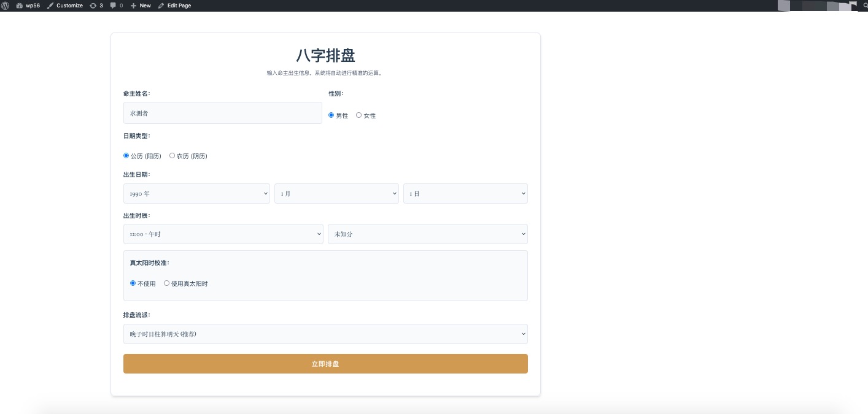868x414 pixels.
Task: Select 公历 (阳历) date type
Action: (x=126, y=156)
